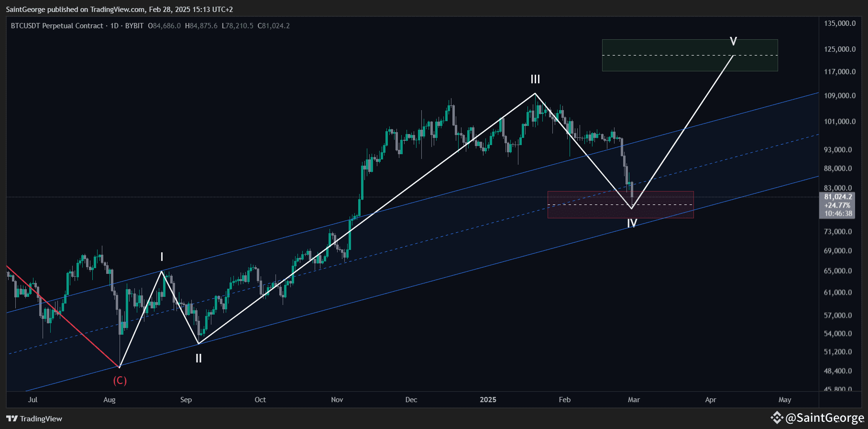
Task: Click the May label on the time axis
Action: point(785,400)
